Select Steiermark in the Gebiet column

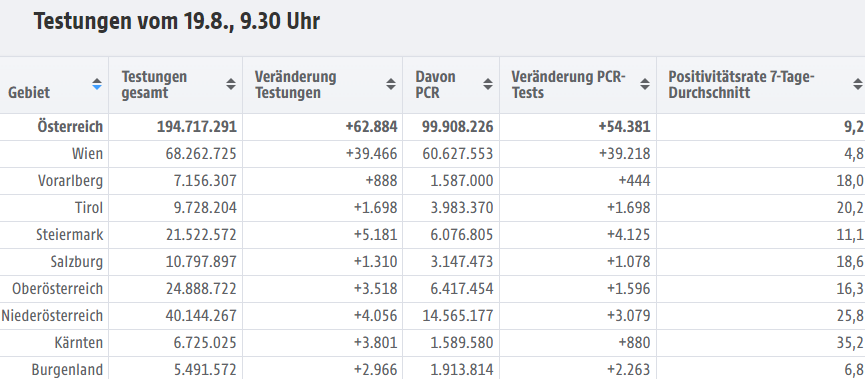70,235
